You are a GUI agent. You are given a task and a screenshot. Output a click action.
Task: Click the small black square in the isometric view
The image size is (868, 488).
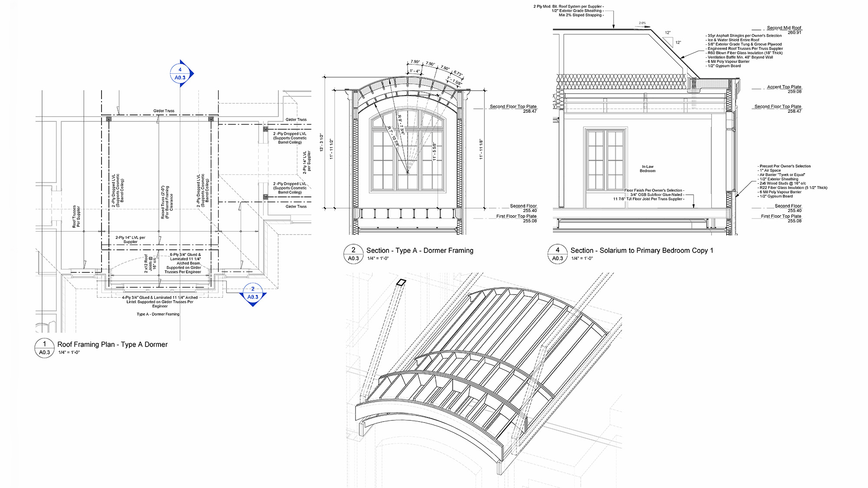coord(401,282)
